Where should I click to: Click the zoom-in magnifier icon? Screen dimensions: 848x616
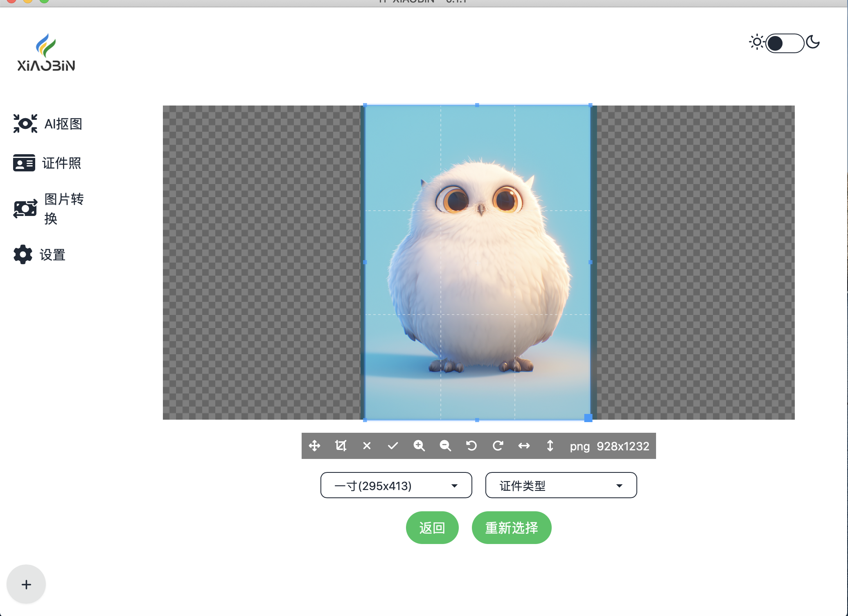coord(420,446)
